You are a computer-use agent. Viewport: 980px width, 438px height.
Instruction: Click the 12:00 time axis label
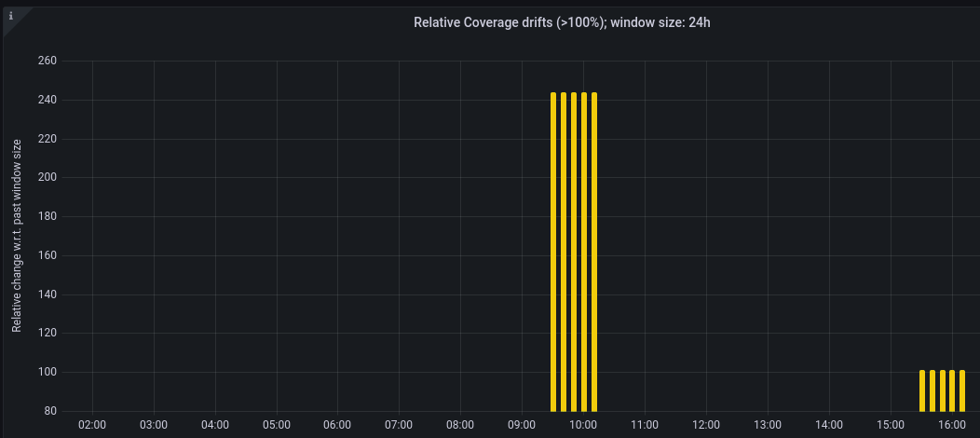pyautogui.click(x=705, y=425)
